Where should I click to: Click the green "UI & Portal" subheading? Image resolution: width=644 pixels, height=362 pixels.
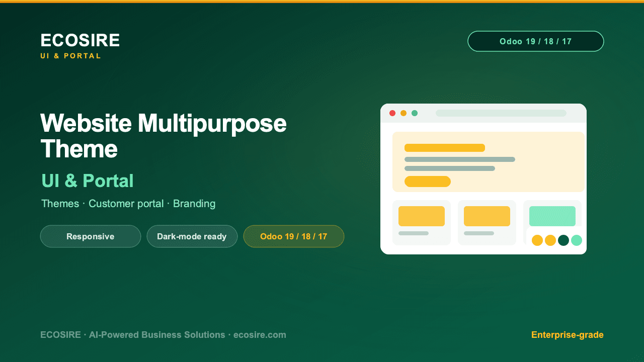[x=88, y=181]
